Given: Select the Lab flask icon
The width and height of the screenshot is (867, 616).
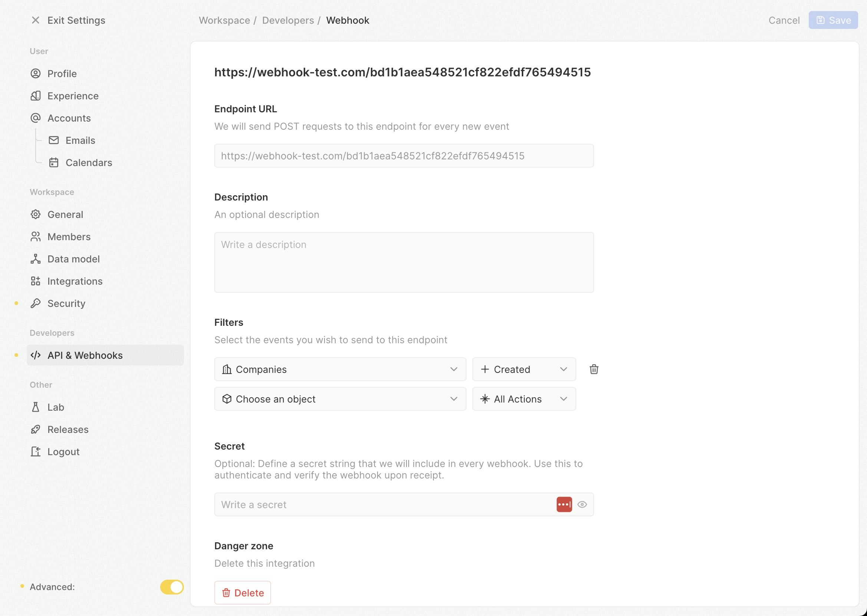Looking at the screenshot, I should pyautogui.click(x=36, y=407).
